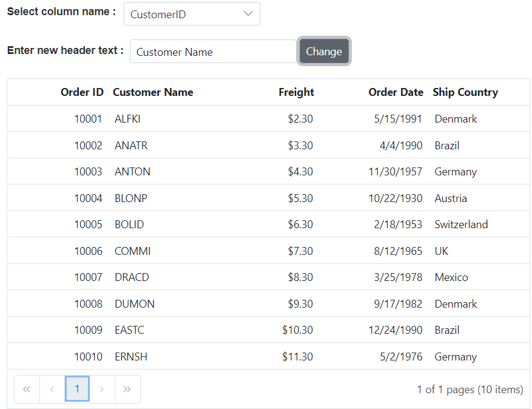Screen dimensions: 532x409
Task: Click Denmark in row 10001
Action: pos(456,119)
